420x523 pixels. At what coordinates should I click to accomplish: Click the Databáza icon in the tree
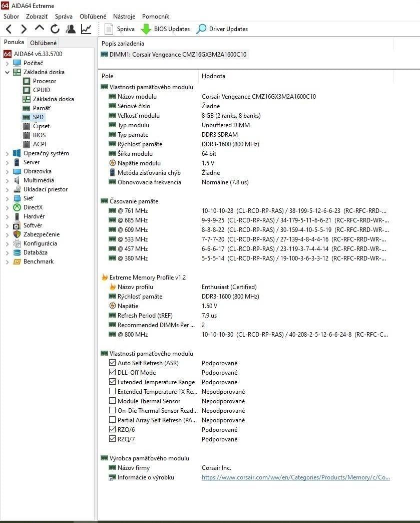pyautogui.click(x=17, y=252)
